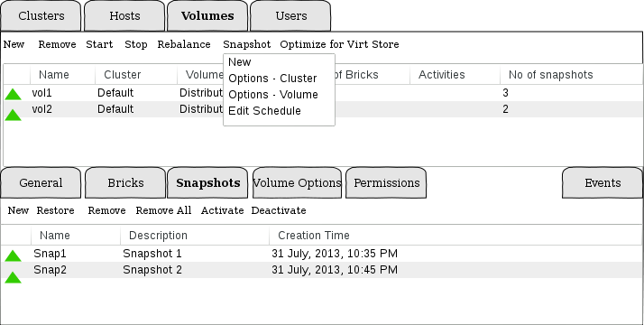This screenshot has height=325, width=644.
Task: Open the Users tab
Action: click(290, 15)
